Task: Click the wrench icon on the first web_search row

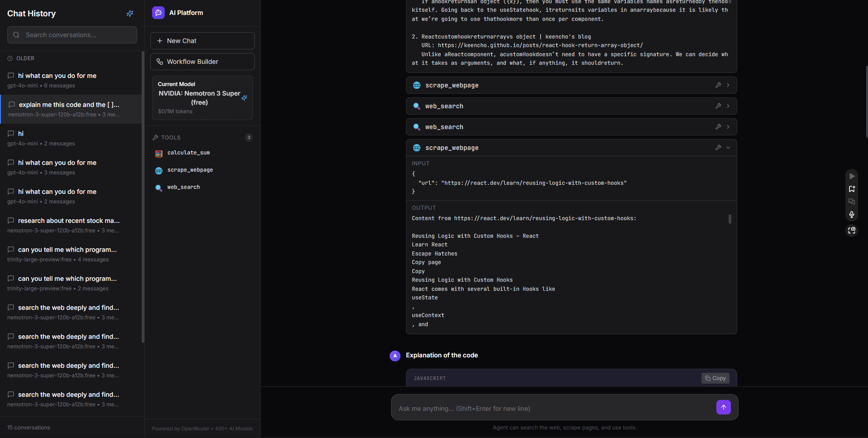Action: coord(718,106)
